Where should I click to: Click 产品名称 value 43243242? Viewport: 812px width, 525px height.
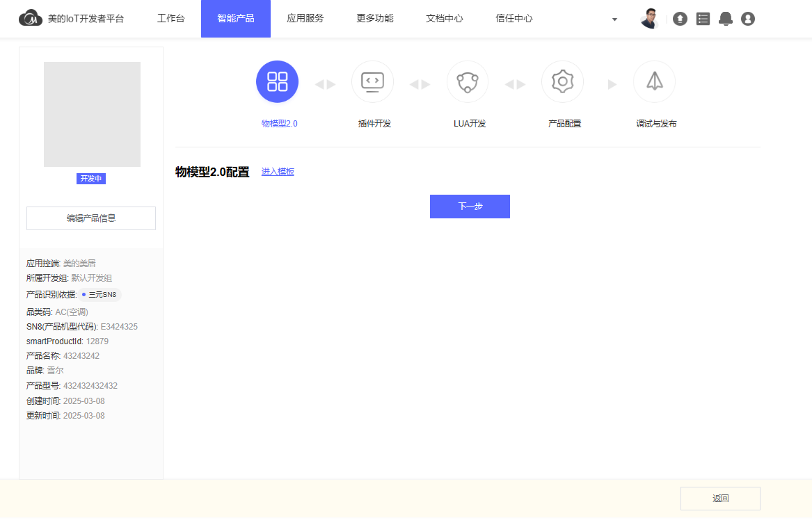click(x=81, y=356)
